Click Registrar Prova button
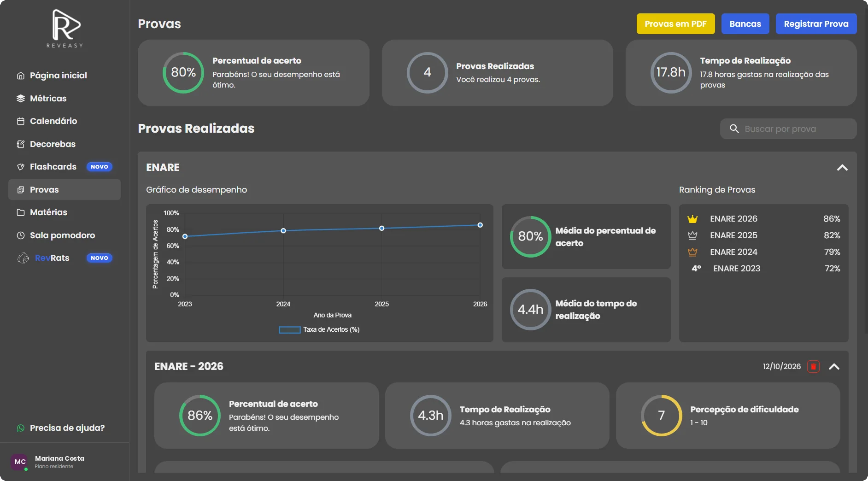Viewport: 868px width, 481px height. [x=816, y=24]
